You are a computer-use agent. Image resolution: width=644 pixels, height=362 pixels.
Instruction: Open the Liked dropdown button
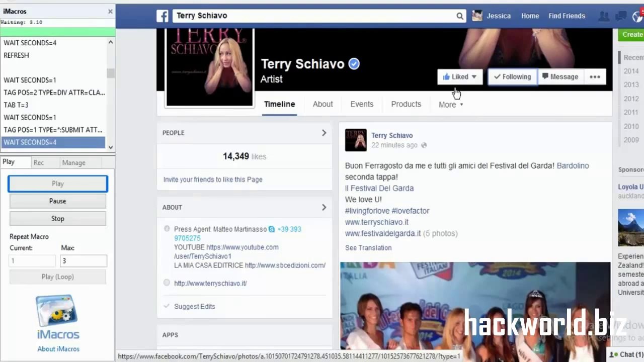pos(460,77)
